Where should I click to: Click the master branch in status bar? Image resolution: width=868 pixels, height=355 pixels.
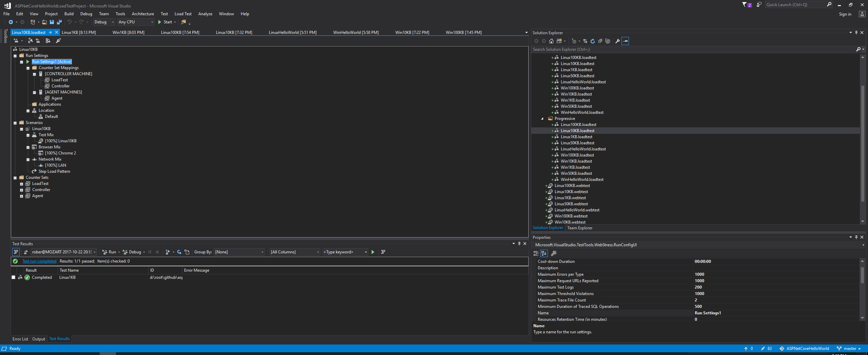tap(849, 349)
